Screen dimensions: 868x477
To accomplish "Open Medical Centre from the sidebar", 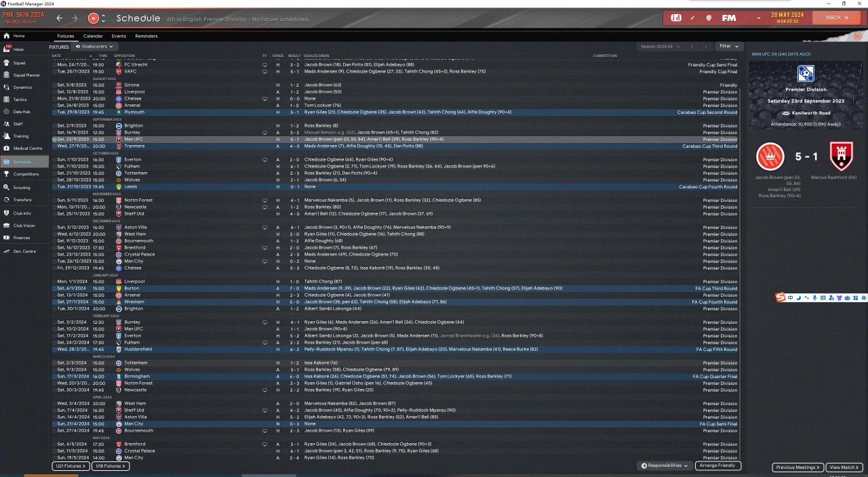I will [24, 148].
